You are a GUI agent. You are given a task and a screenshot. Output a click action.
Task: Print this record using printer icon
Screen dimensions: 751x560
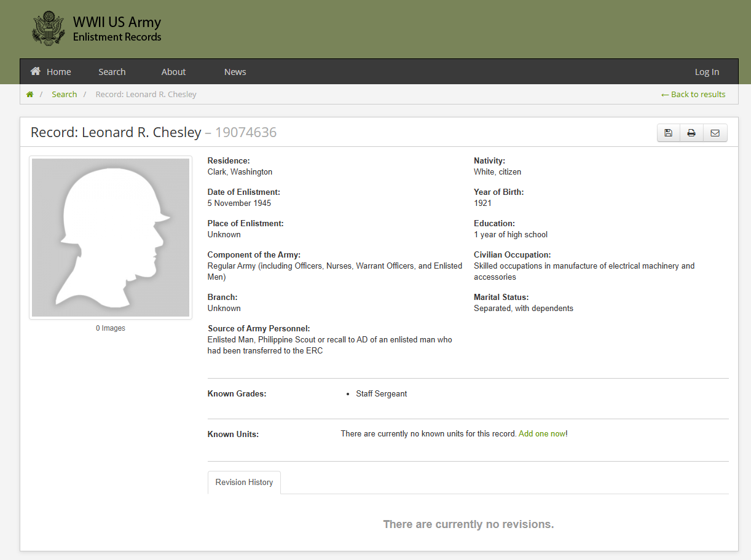point(691,133)
